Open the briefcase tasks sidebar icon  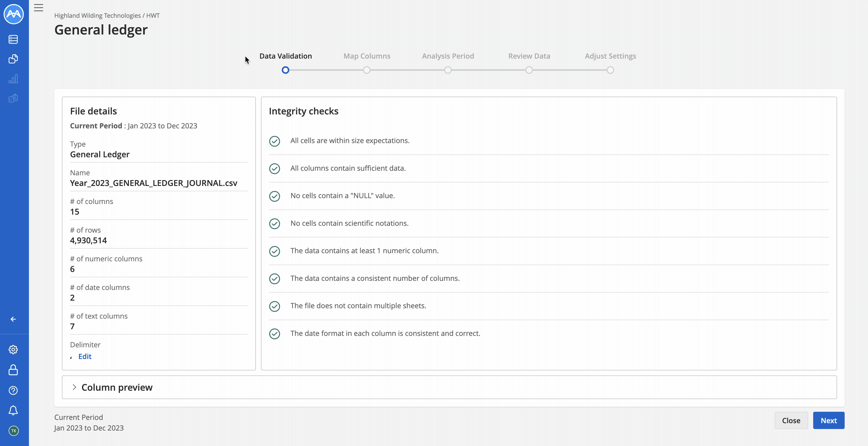click(13, 98)
